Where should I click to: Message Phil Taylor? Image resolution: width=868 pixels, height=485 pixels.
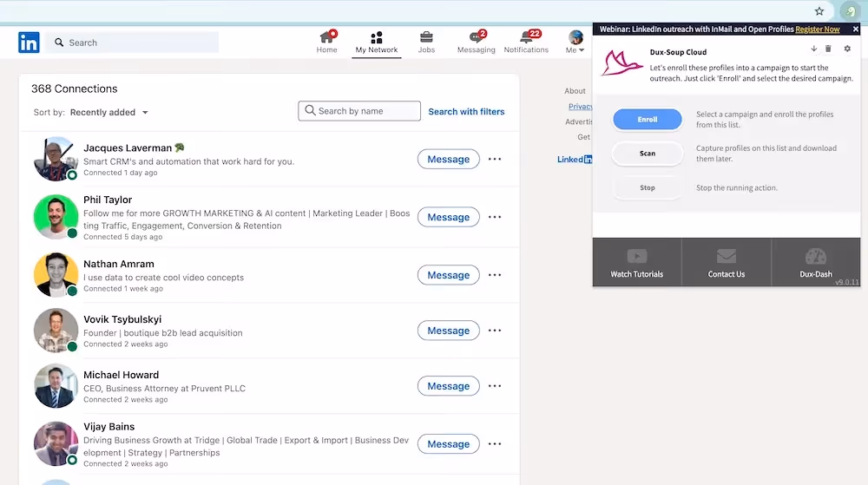click(449, 217)
